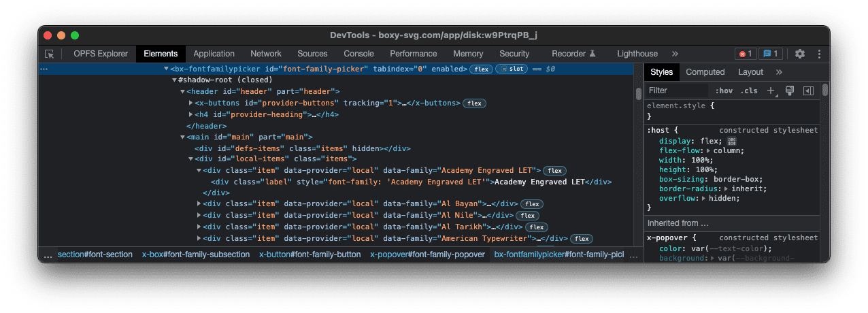Activate the inspect element picker tool
Viewport: 868px width, 313px height.
[x=50, y=54]
